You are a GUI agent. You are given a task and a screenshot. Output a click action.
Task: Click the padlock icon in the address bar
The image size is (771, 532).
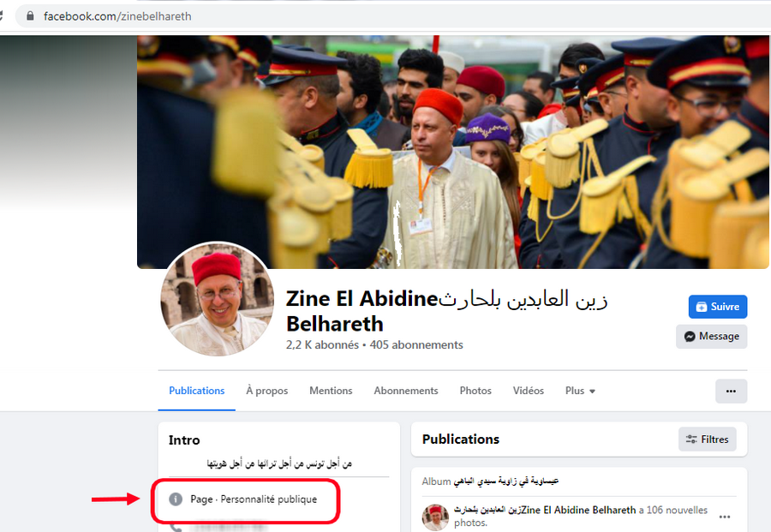[30, 16]
